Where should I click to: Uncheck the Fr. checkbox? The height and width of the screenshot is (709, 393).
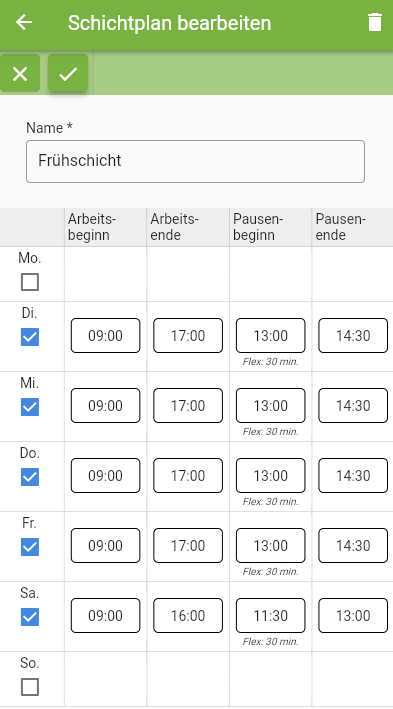pyautogui.click(x=30, y=547)
